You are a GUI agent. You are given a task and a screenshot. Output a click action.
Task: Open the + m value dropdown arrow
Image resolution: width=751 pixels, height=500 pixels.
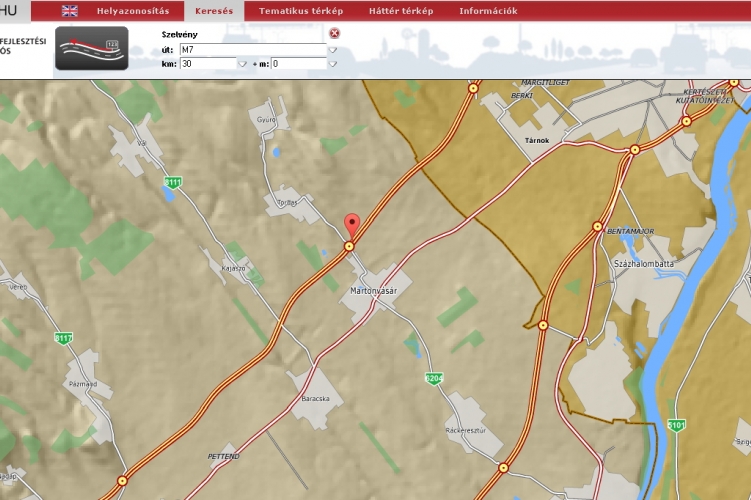(333, 64)
